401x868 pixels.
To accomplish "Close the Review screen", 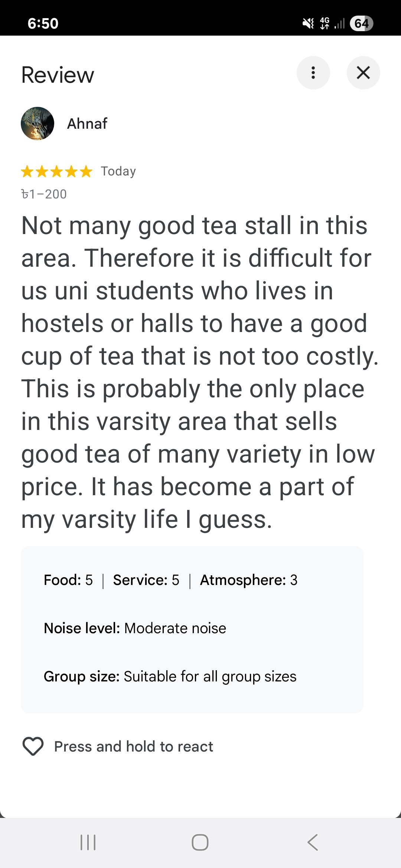I will [363, 73].
